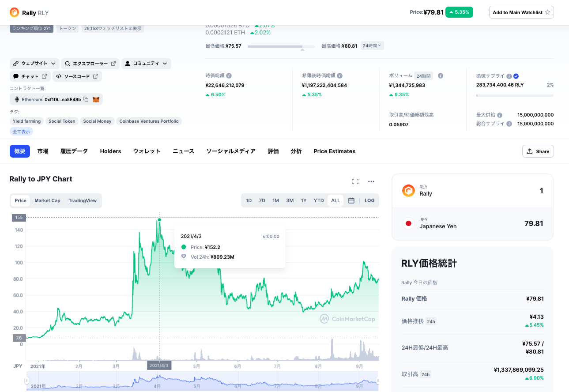Click the verified badge near 循環サプライ
This screenshot has height=392, width=569.
[x=516, y=76]
